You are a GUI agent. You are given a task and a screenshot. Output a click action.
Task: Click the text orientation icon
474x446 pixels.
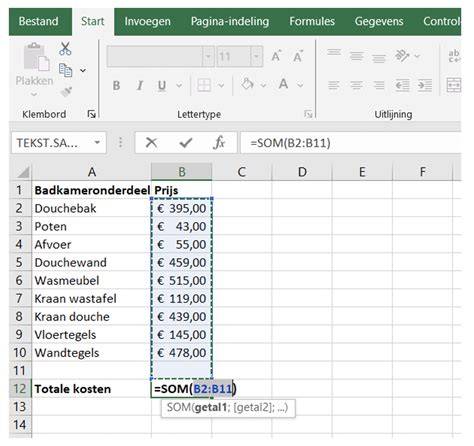click(402, 56)
